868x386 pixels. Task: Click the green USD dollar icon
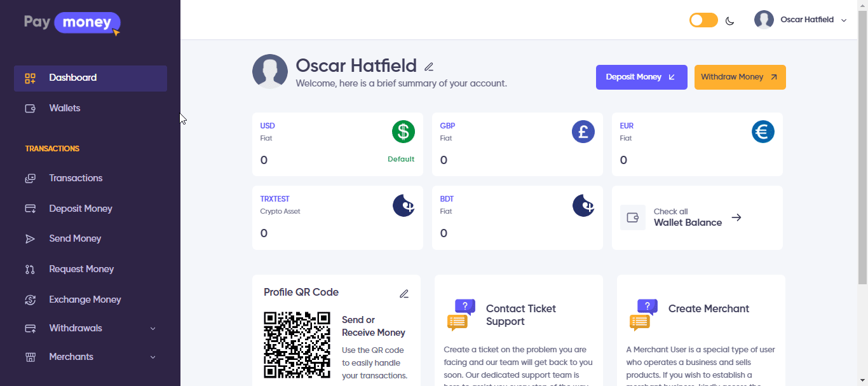click(x=403, y=132)
